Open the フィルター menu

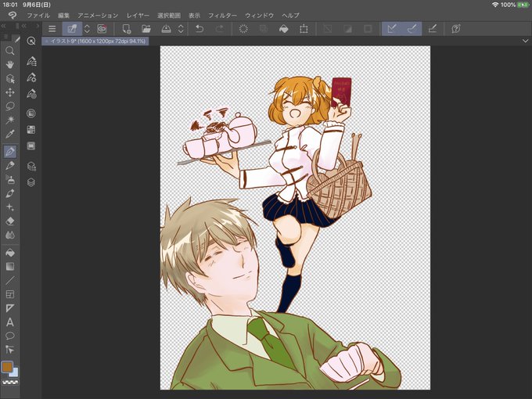tap(222, 16)
